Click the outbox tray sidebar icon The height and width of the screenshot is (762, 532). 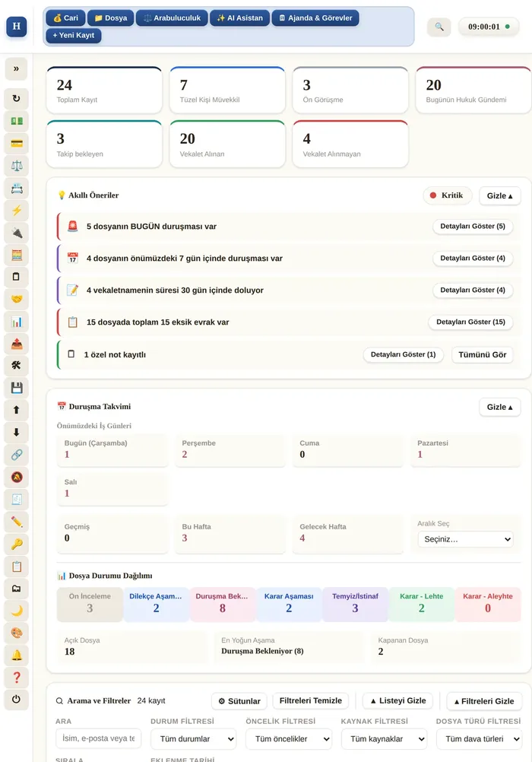(x=17, y=344)
